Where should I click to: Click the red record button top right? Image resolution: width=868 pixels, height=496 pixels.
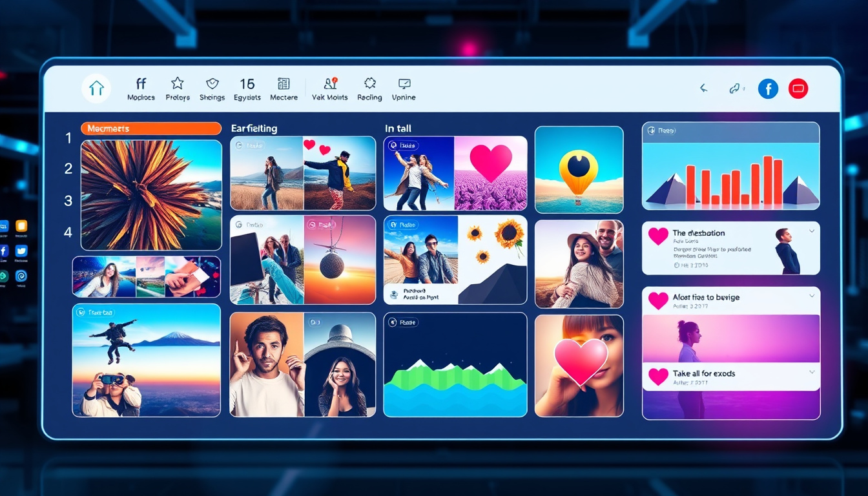(x=798, y=88)
